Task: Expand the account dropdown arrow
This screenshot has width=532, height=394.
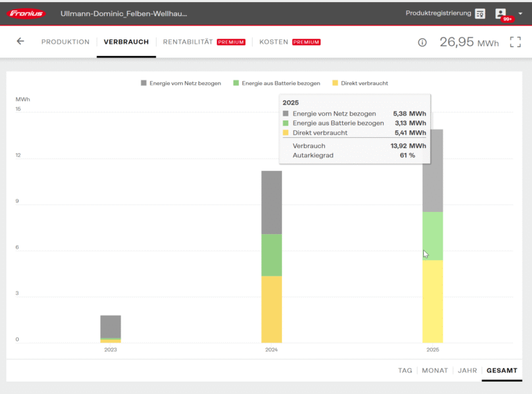Action: 520,14
